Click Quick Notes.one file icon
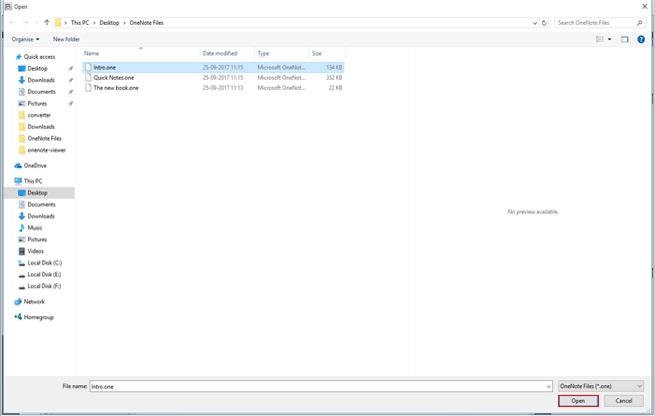This screenshot has height=416, width=655. pyautogui.click(x=88, y=77)
